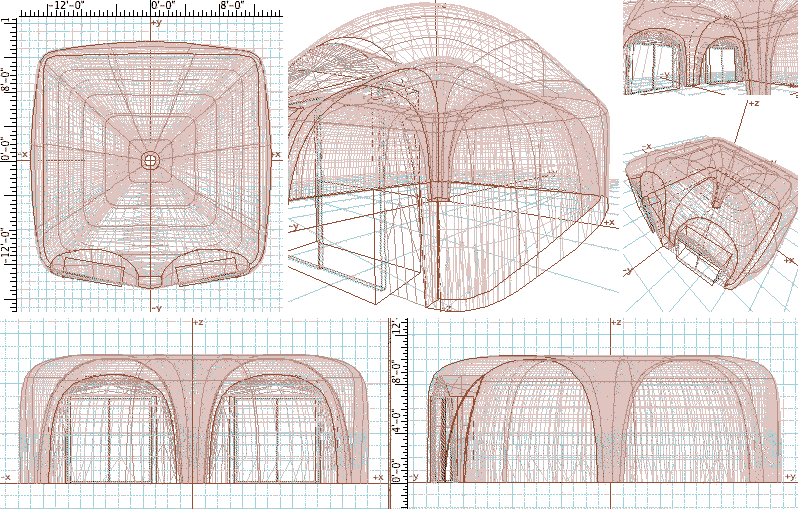Click the central circle in the plan view

point(151,161)
